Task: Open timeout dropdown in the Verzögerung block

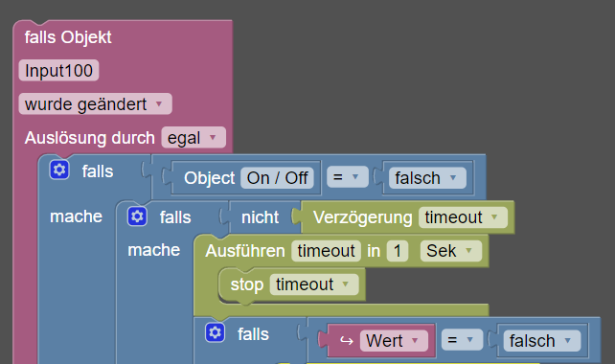Action: (x=463, y=216)
